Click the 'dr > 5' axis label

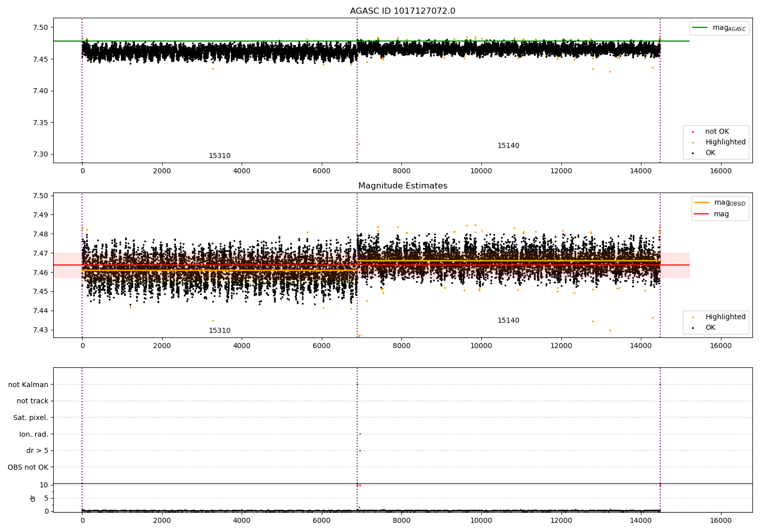click(x=37, y=451)
